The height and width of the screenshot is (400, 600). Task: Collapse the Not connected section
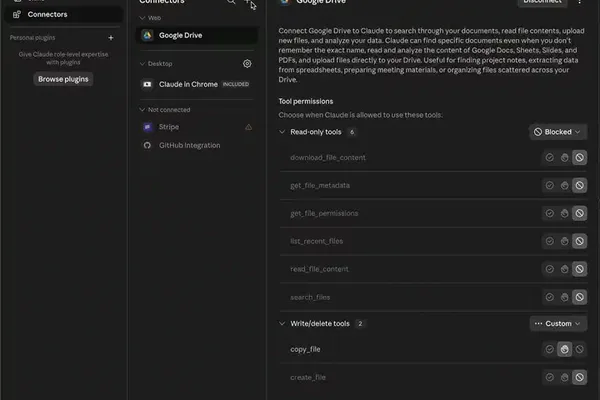[142, 110]
